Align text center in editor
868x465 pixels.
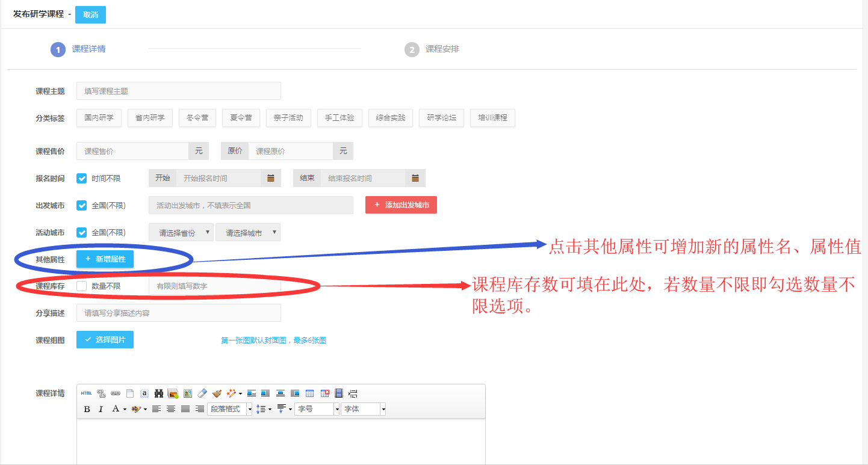171,409
